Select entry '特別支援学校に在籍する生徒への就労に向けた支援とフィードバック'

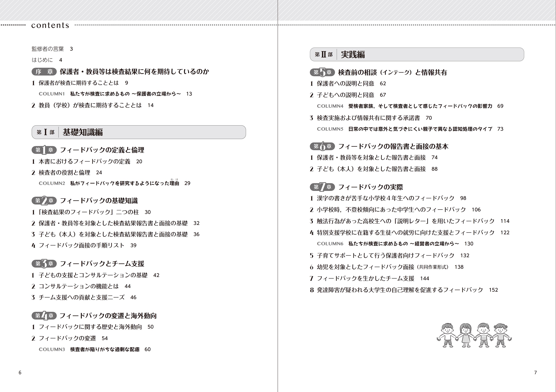[x=410, y=233]
